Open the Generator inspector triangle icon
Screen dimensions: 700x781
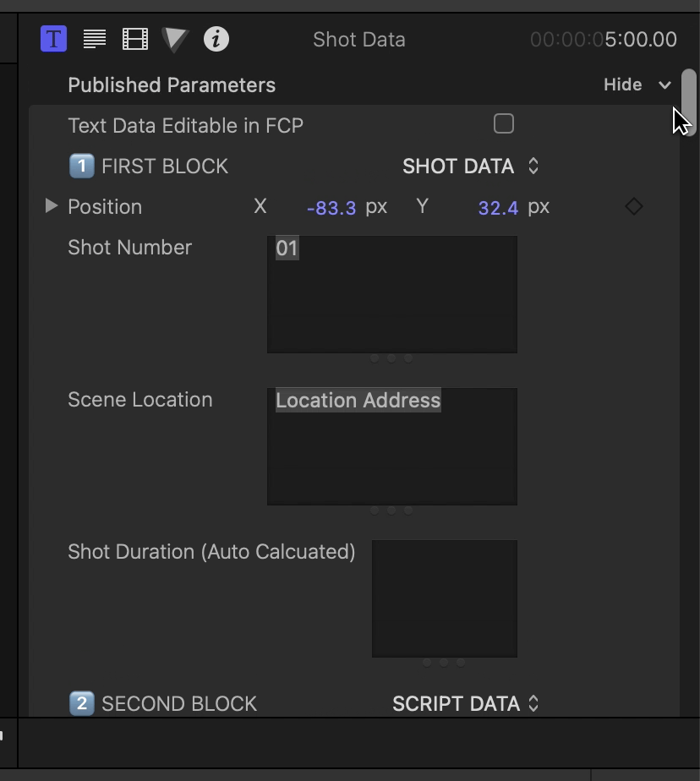[x=175, y=40]
